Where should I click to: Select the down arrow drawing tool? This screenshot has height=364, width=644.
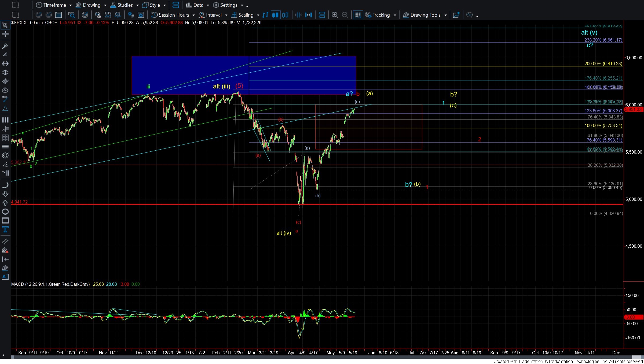click(x=5, y=194)
